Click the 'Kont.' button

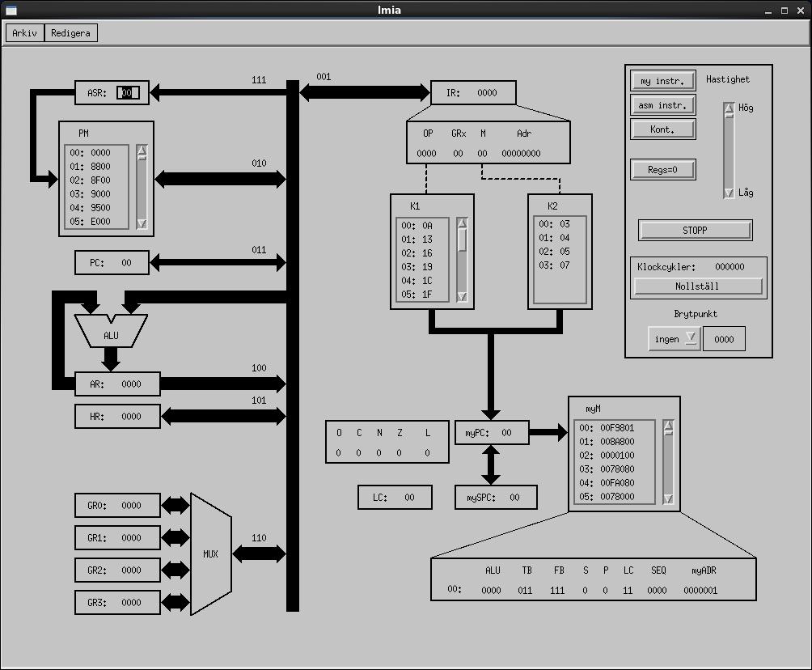click(x=663, y=129)
